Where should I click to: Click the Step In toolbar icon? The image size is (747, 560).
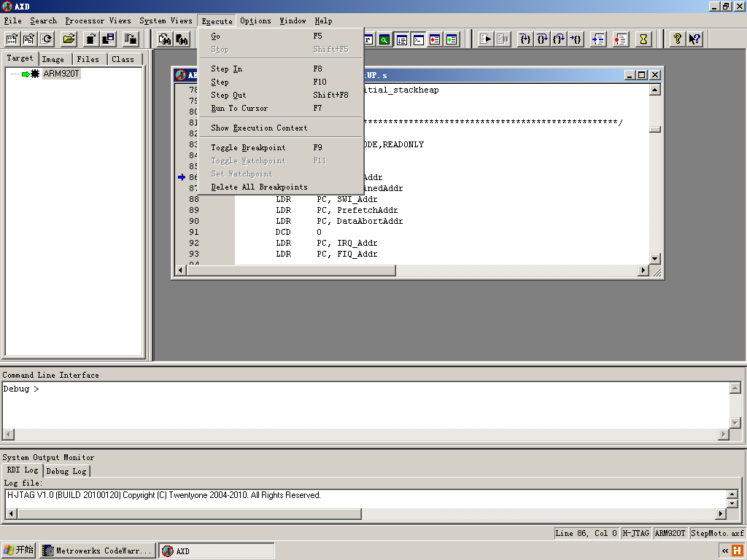(525, 39)
